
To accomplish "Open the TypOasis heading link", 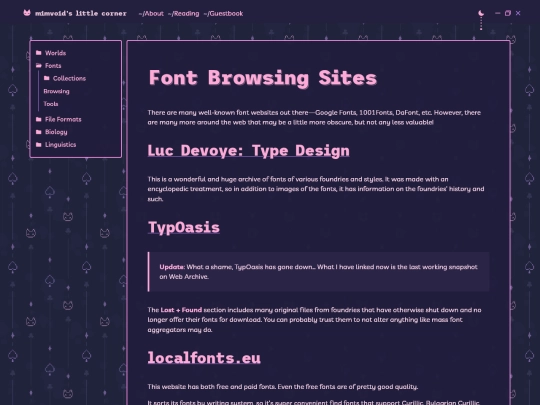I will coord(184,227).
